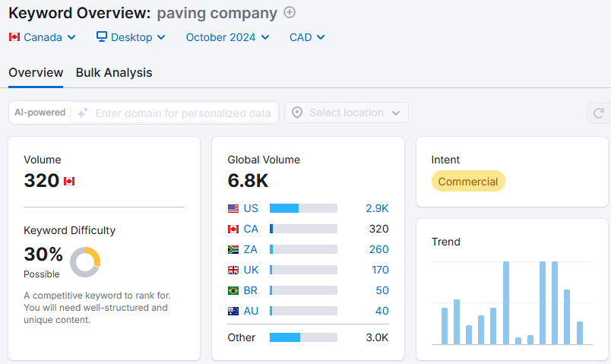Click the Canada flag icon in header

point(14,37)
